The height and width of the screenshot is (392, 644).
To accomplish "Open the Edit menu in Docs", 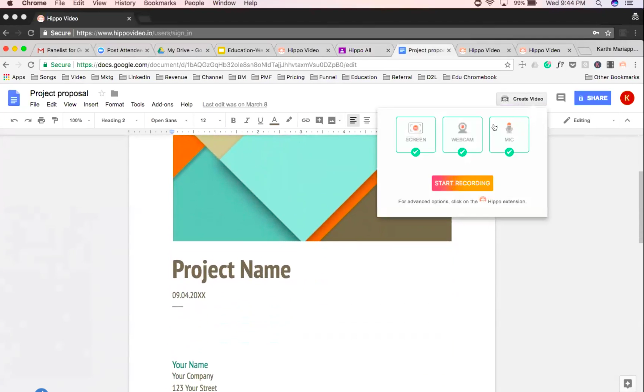I will [51, 104].
